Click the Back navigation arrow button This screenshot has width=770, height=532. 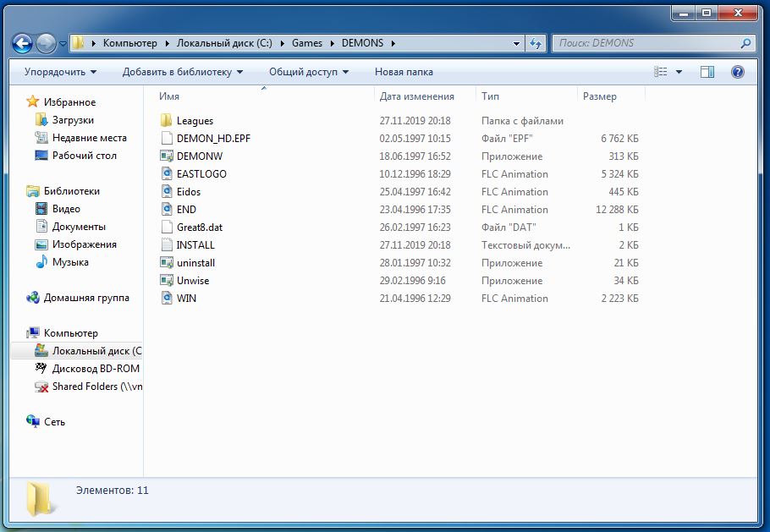(x=23, y=44)
